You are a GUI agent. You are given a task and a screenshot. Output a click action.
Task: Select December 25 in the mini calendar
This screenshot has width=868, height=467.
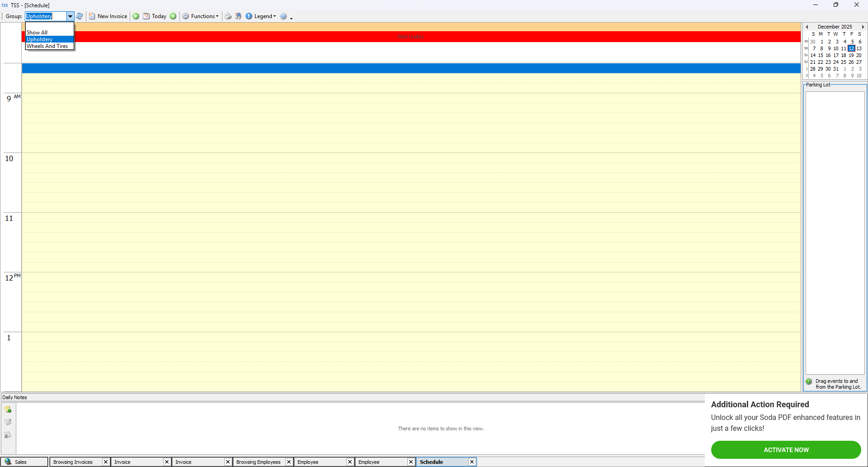tap(844, 62)
